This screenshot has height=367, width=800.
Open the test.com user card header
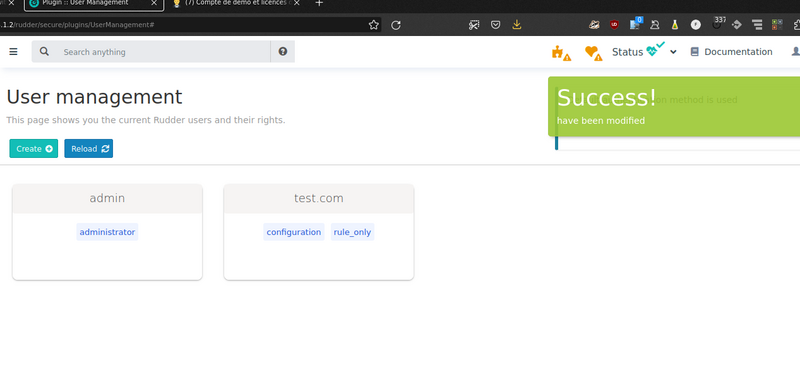click(x=319, y=199)
